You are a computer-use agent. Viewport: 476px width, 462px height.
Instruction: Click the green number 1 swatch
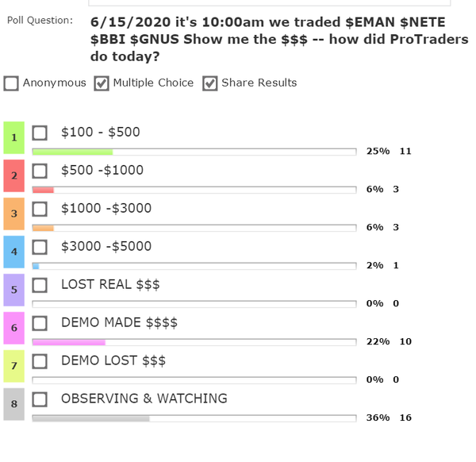13,137
